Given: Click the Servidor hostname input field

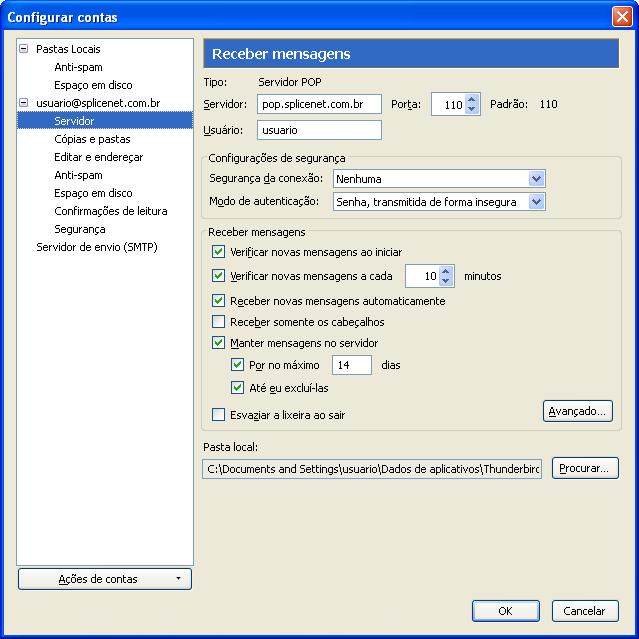Looking at the screenshot, I should pos(319,104).
